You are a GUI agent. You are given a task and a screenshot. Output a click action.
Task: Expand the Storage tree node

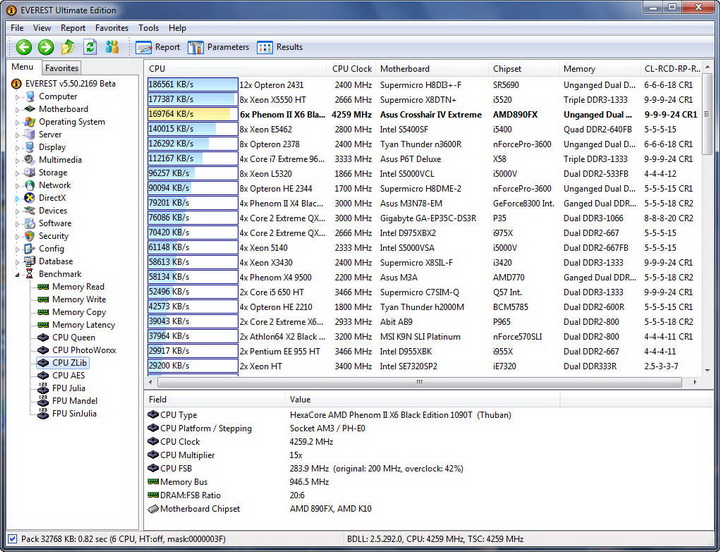pos(17,173)
